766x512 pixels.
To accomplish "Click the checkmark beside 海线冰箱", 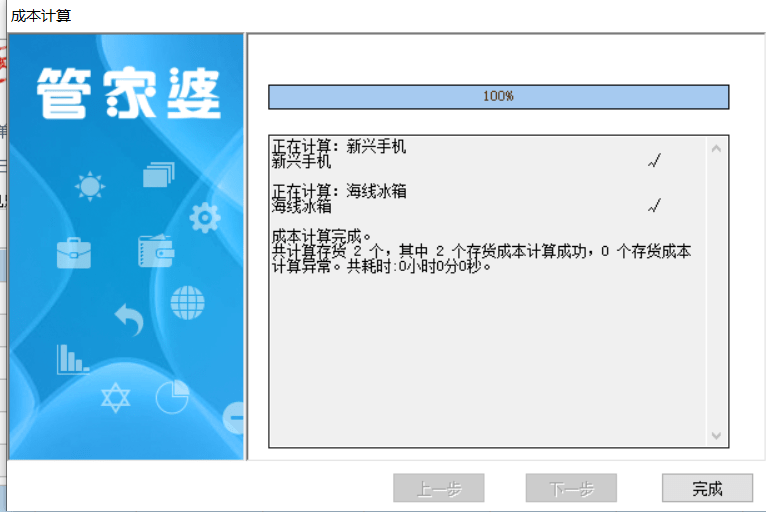I will pyautogui.click(x=655, y=206).
